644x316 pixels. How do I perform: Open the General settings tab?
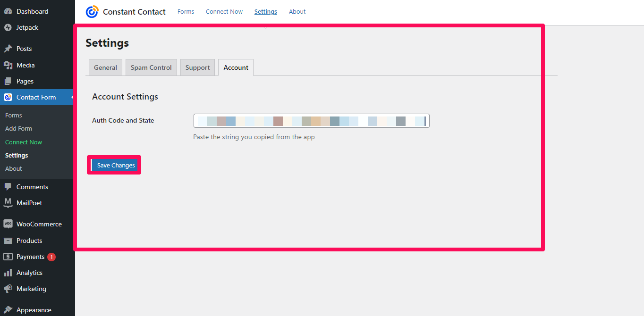click(105, 67)
